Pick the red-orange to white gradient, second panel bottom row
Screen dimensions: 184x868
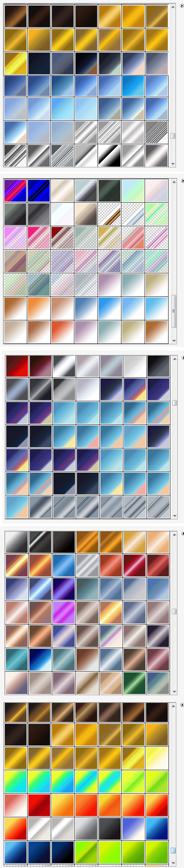click(63, 332)
